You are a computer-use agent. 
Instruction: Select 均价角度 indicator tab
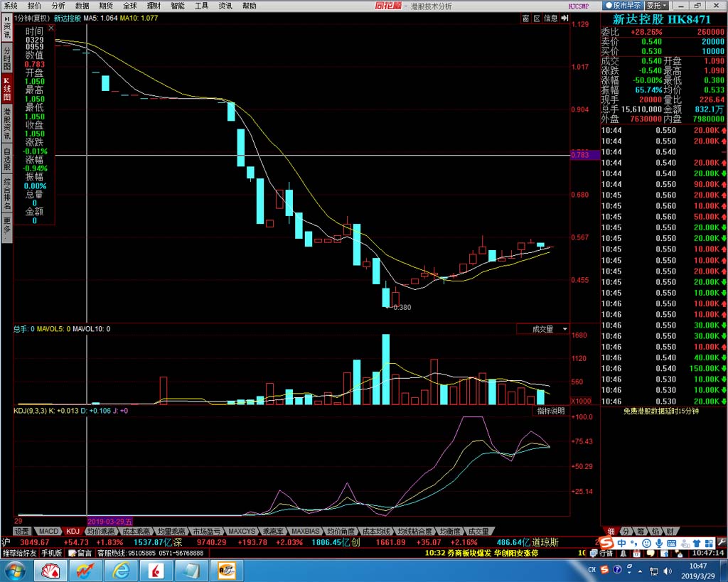click(341, 532)
